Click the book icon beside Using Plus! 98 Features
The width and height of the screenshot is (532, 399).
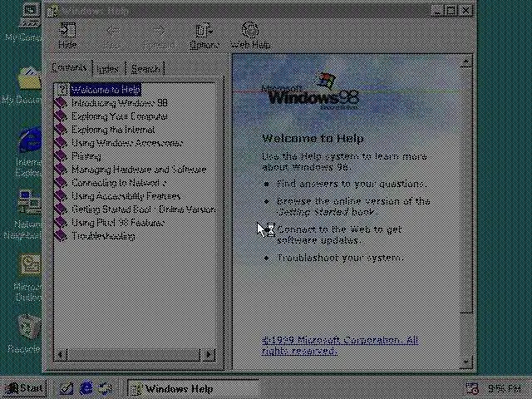click(61, 222)
